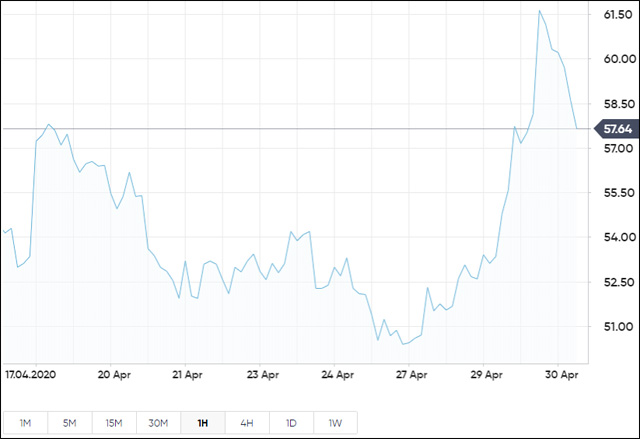The image size is (640, 439).
Task: Select the 23 Apr axis label
Action: (x=263, y=376)
